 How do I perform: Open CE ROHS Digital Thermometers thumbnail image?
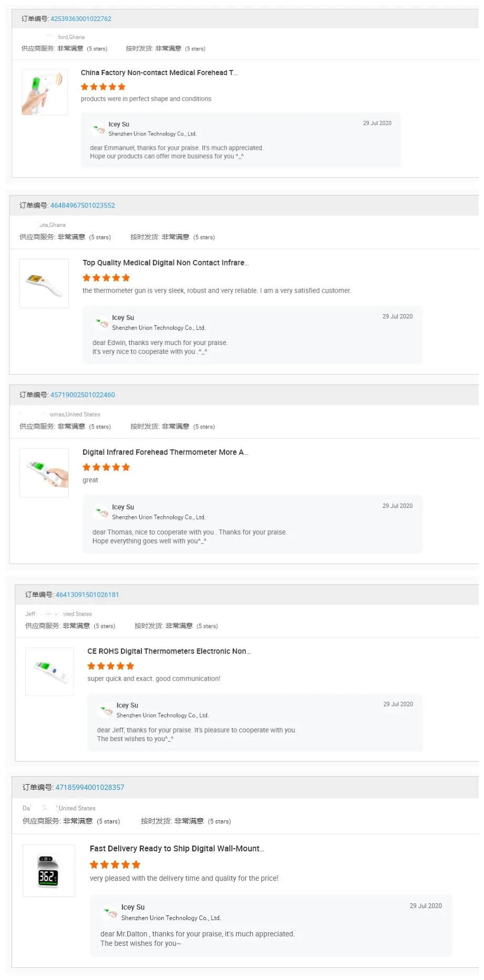(49, 672)
